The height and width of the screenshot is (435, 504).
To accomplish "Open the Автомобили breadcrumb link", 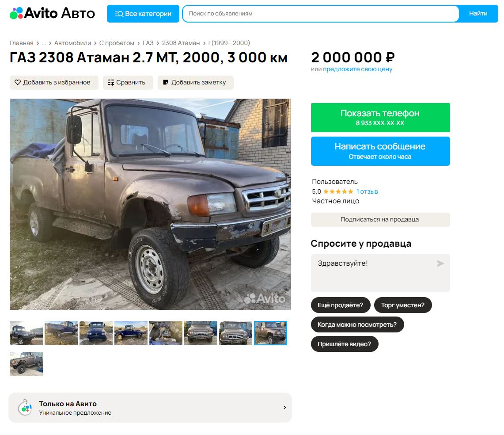I will [72, 43].
